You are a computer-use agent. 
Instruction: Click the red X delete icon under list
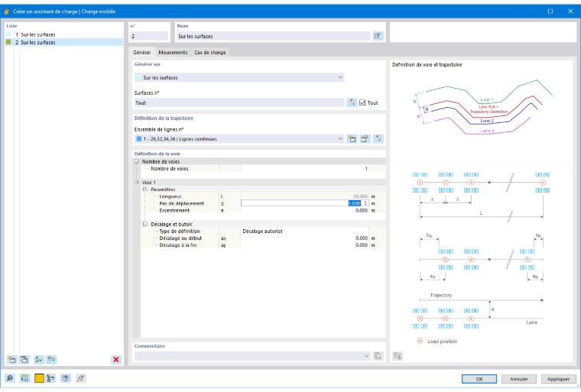pos(116,359)
